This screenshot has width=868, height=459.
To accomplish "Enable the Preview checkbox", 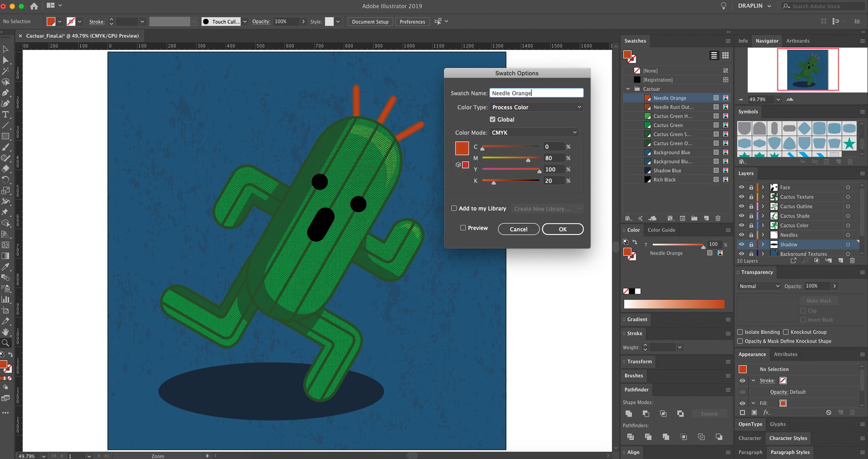I will (x=463, y=228).
